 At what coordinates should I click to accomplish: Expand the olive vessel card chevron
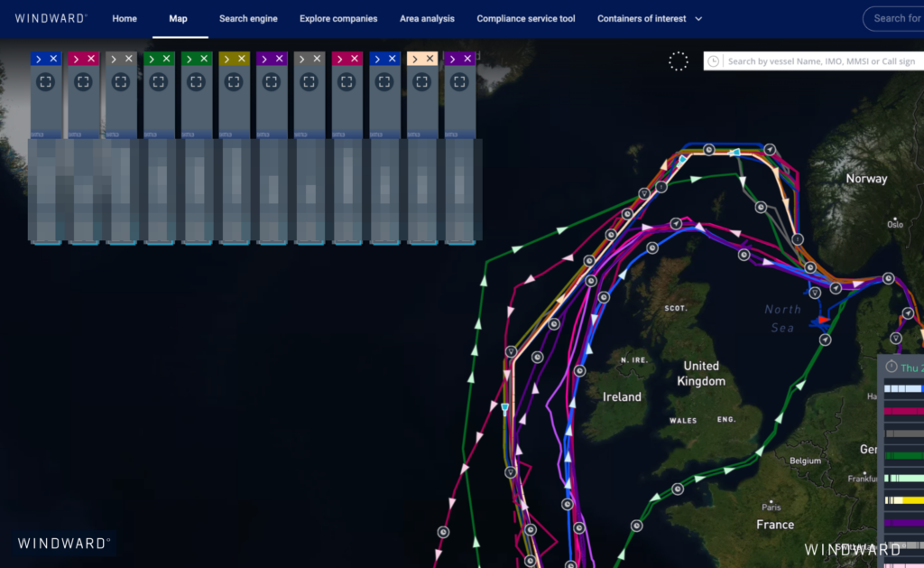pyautogui.click(x=226, y=59)
